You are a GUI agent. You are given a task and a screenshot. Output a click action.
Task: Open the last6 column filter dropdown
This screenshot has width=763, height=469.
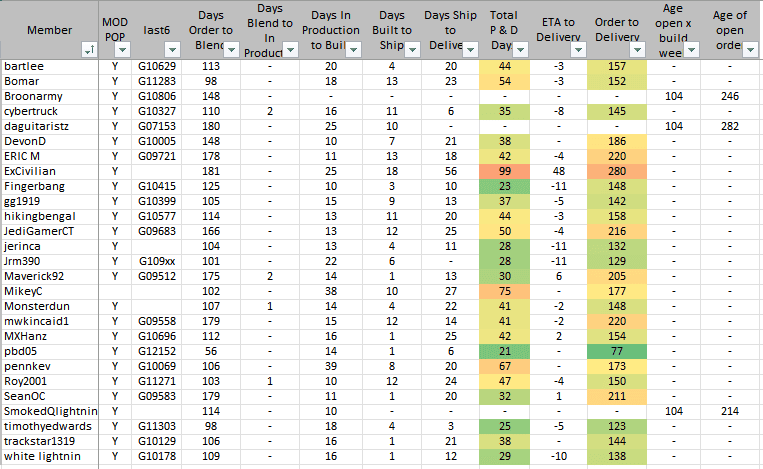click(172, 49)
